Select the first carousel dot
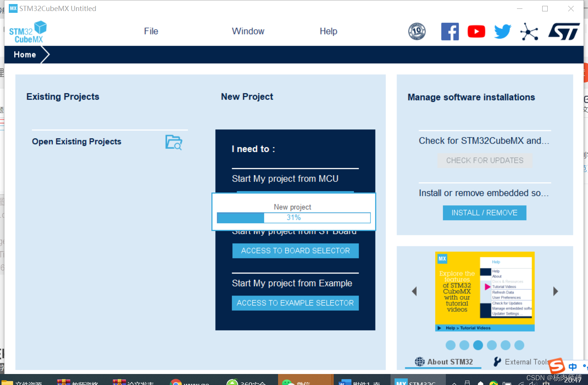588x385 pixels. coord(451,345)
